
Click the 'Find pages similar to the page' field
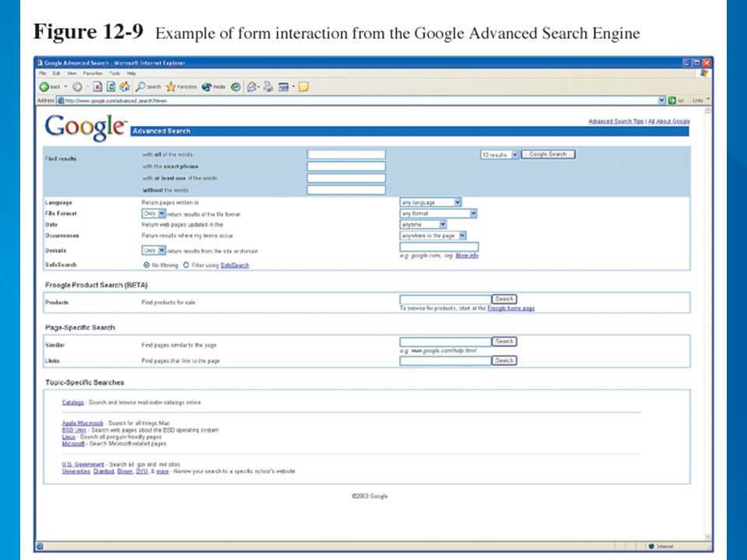pos(445,341)
